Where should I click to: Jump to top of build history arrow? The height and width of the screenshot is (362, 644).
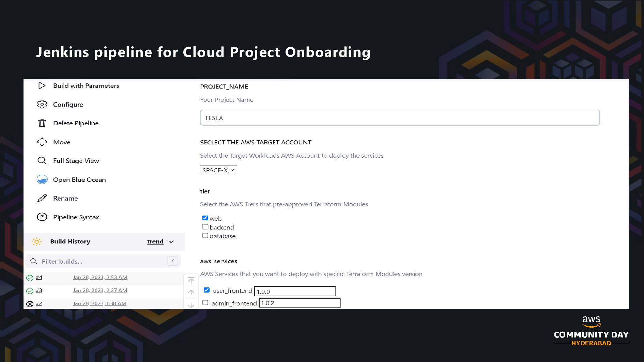[191, 280]
